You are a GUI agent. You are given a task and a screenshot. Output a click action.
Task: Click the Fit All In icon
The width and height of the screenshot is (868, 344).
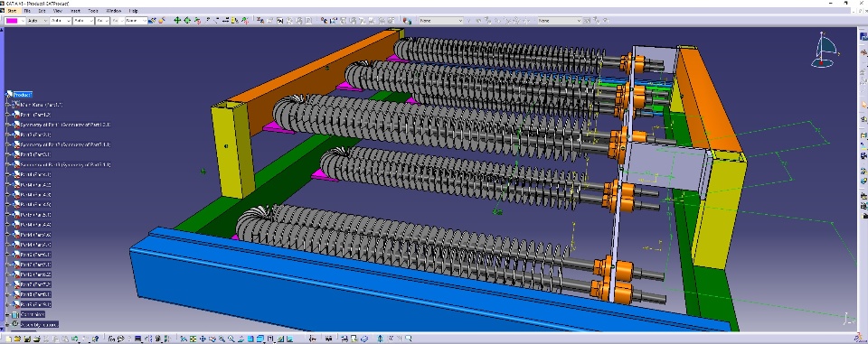coord(193,339)
